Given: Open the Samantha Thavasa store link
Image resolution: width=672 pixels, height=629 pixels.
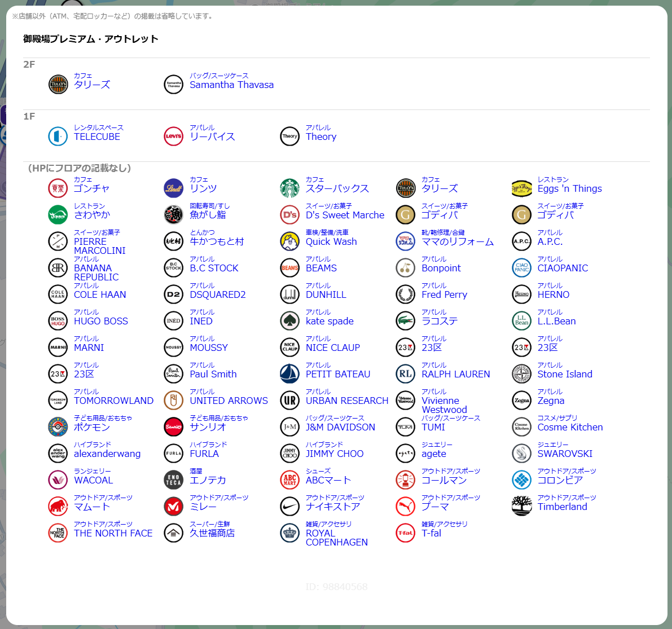Looking at the screenshot, I should click(231, 85).
